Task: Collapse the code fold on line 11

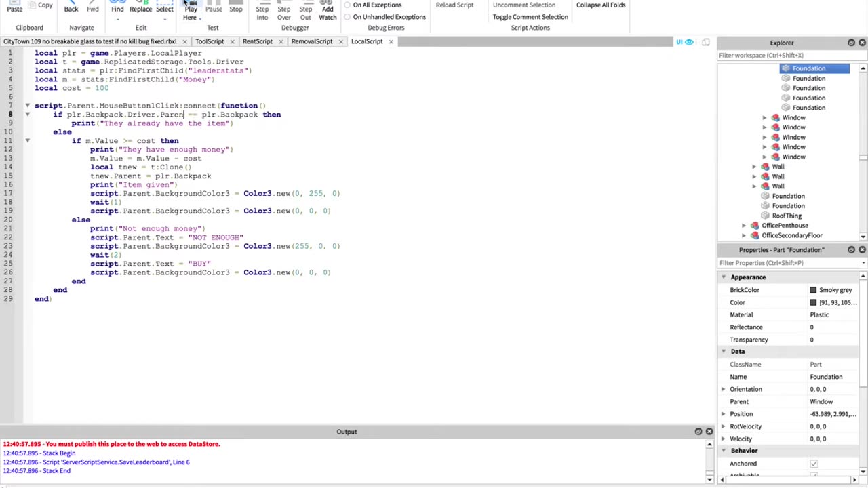Action: (x=27, y=141)
